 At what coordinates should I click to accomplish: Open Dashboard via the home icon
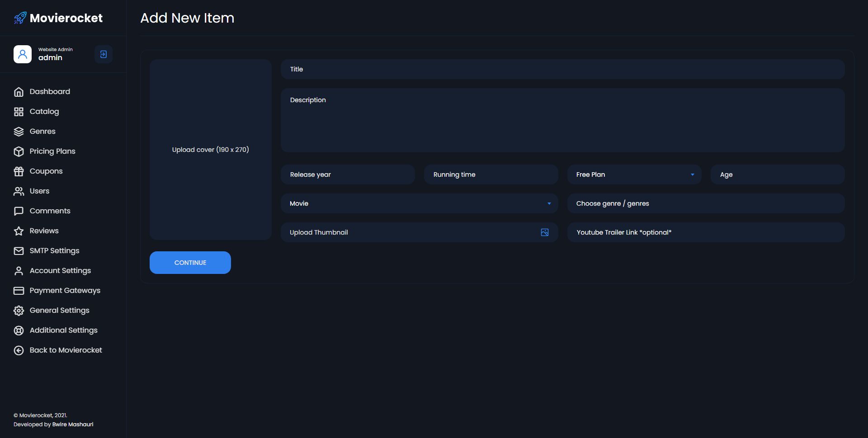click(19, 92)
